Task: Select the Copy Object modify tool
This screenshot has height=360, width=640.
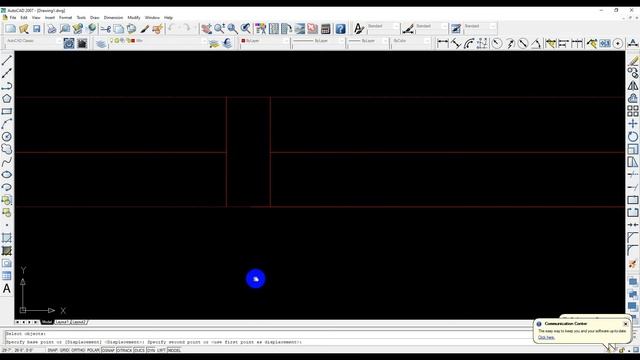Action: (633, 73)
